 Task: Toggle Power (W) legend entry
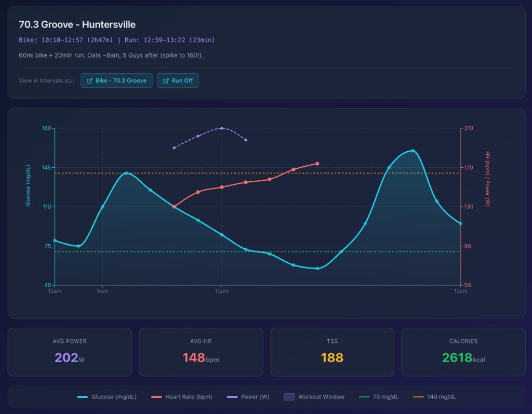[x=248, y=397]
